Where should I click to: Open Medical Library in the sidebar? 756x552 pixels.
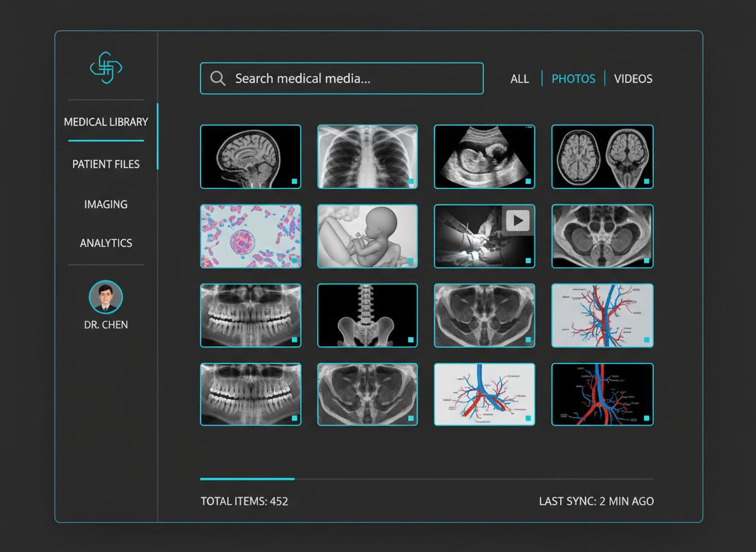(106, 122)
